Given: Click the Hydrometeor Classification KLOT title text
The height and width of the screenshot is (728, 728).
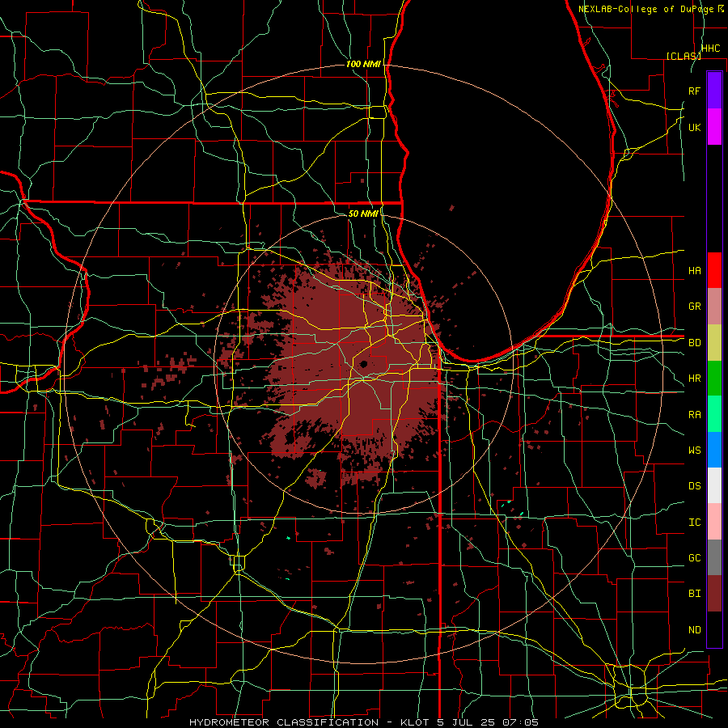Looking at the screenshot, I should pos(364,722).
